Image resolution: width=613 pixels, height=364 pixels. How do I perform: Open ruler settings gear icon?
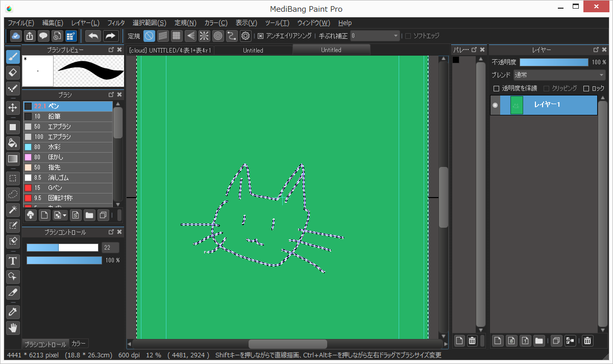point(246,36)
